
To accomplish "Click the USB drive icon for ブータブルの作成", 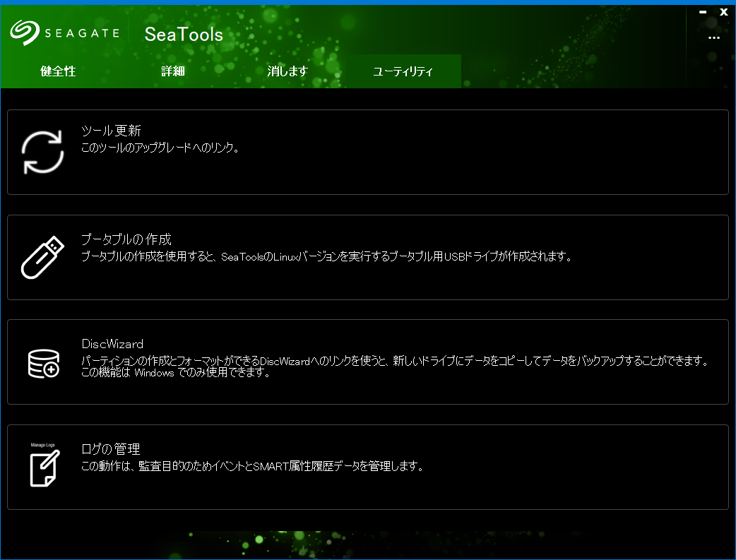I will coord(43,257).
